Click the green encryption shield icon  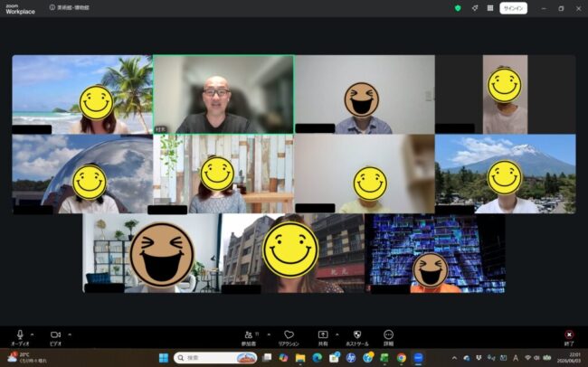point(458,8)
